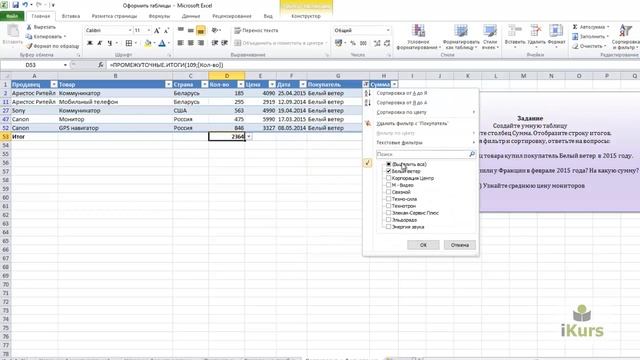Click the align-left icon

(x=181, y=43)
